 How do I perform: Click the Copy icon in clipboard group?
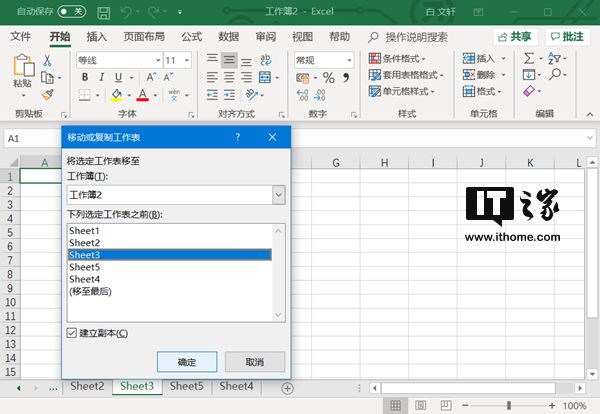47,78
